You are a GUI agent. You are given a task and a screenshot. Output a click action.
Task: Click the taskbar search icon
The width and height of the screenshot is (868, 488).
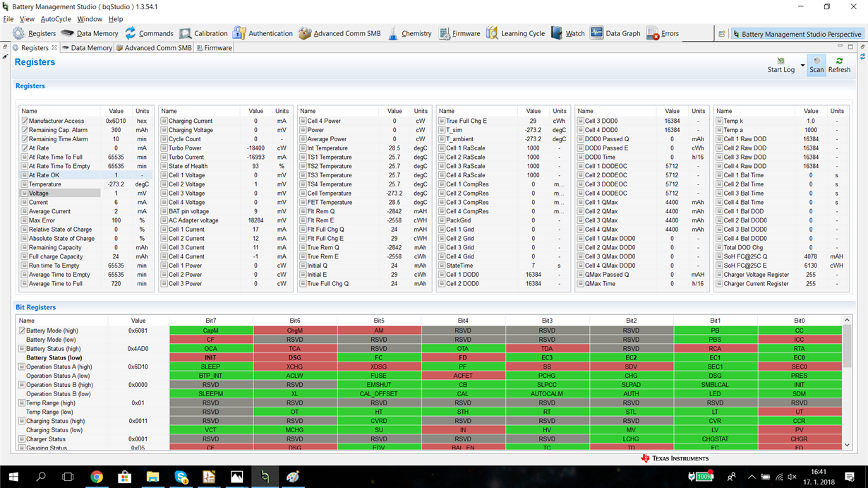(41, 477)
